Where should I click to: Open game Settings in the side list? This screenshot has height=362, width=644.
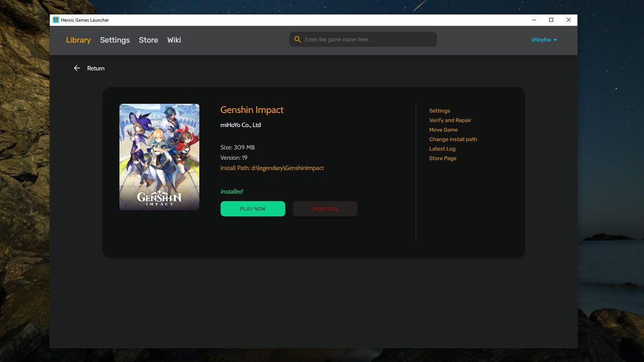[x=440, y=111]
